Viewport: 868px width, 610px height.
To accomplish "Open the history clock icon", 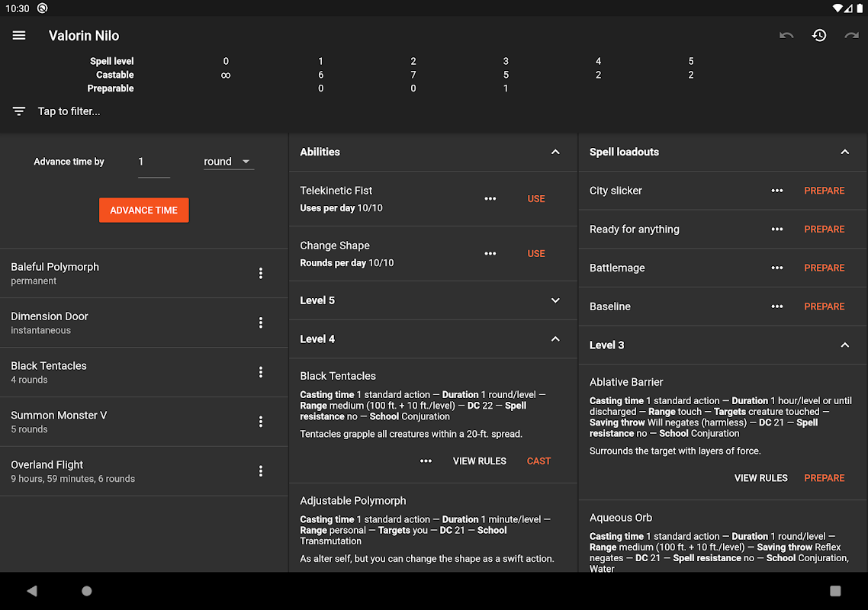I will [x=819, y=36].
